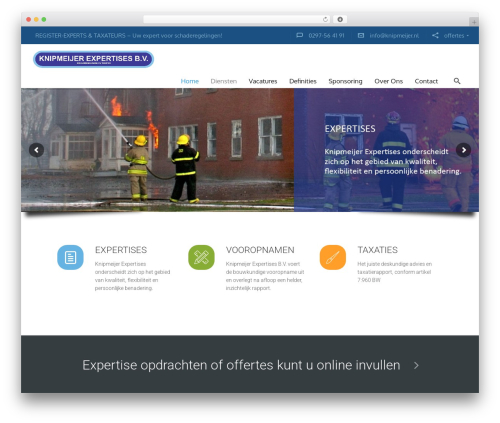Click the share icon next to offertes
The height and width of the screenshot is (423, 500).
point(435,35)
